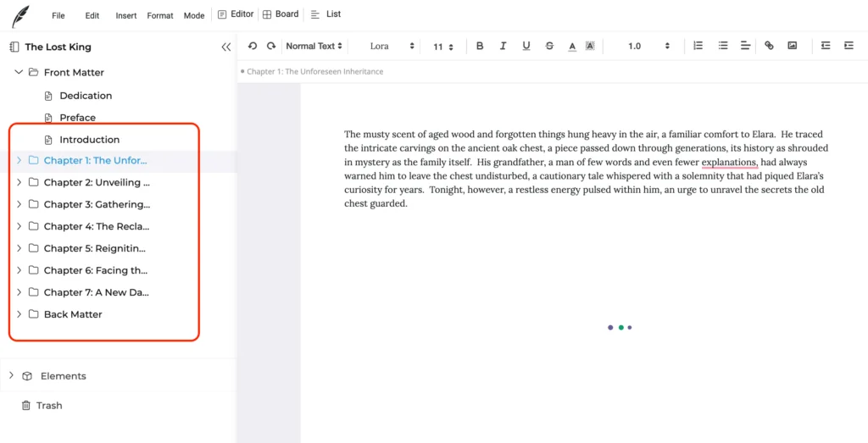The height and width of the screenshot is (443, 868).
Task: Open the text alignment options
Action: pos(745,46)
